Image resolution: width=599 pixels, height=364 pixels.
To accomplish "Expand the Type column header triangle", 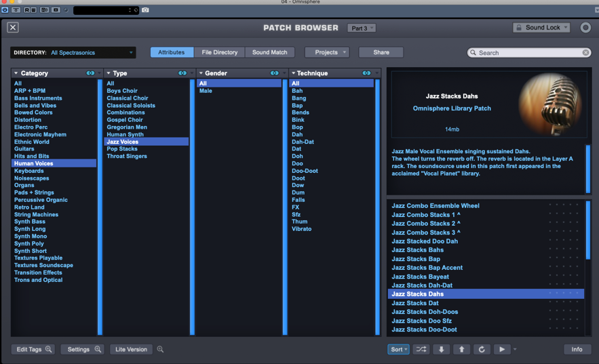I will coord(109,73).
